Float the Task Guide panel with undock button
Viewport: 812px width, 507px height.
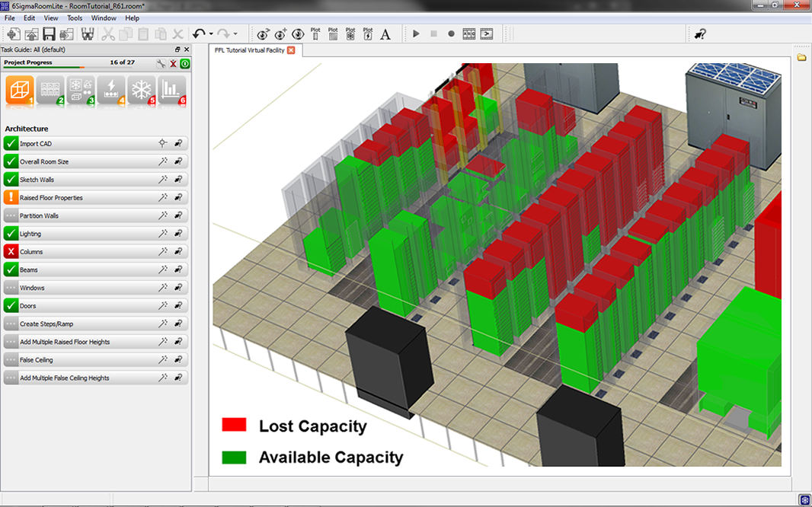click(177, 49)
